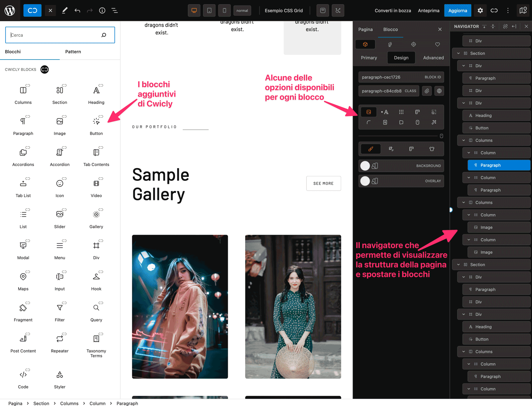
Task: Click the WordPress logo icon
Action: (x=10, y=11)
